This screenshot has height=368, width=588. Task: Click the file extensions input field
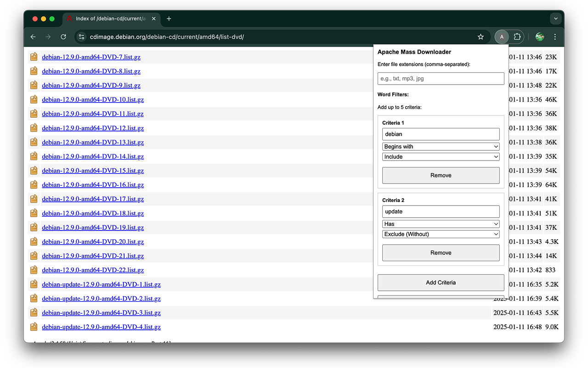click(x=441, y=78)
